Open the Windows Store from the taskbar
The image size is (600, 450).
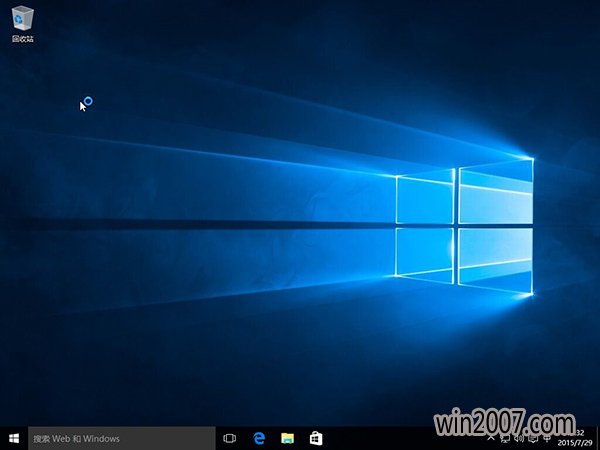coord(316,439)
